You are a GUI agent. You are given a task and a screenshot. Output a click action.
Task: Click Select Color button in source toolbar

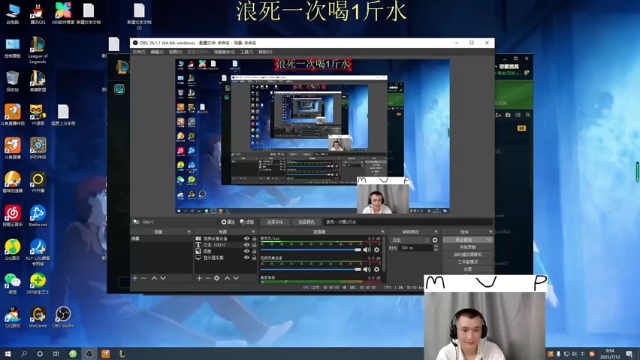[306, 222]
